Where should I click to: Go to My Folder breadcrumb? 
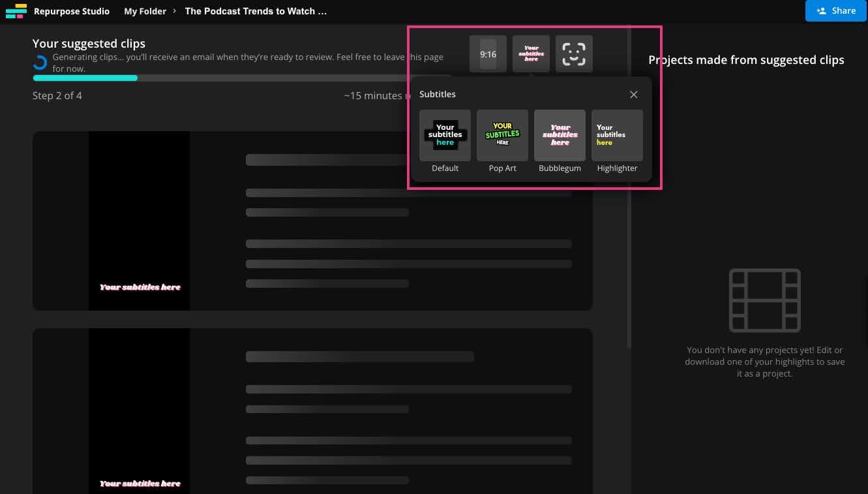pos(145,11)
